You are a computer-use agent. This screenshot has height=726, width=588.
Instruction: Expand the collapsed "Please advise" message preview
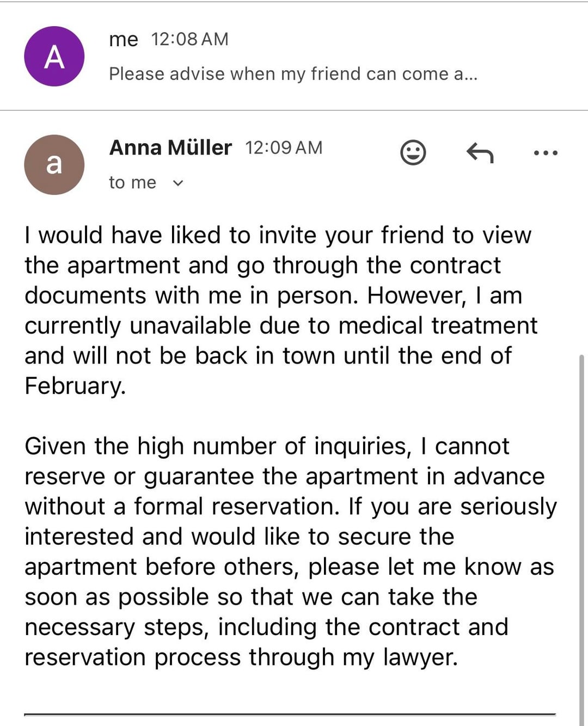[x=293, y=74]
